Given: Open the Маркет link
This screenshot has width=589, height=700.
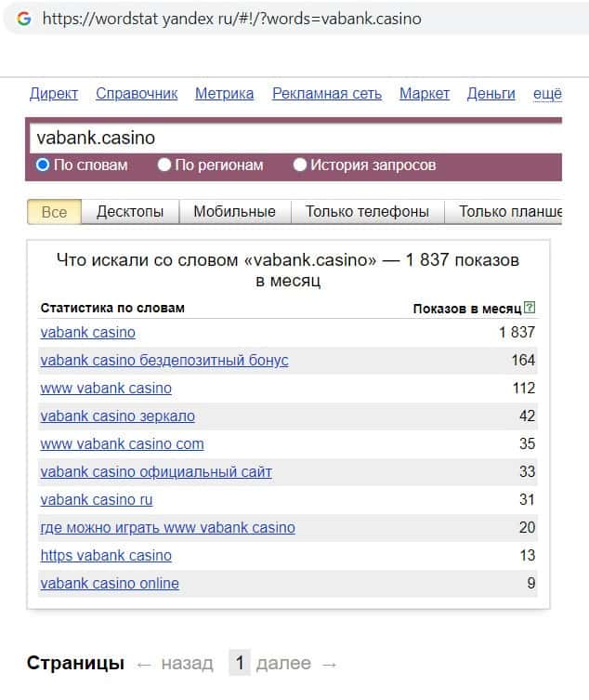Looking at the screenshot, I should click(x=424, y=94).
